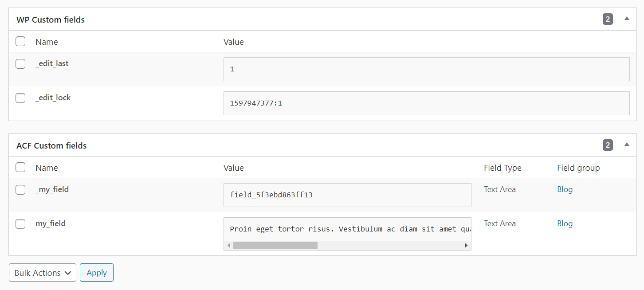This screenshot has width=644, height=290.
Task: Tick the _my_field row checkbox
Action: (x=20, y=190)
